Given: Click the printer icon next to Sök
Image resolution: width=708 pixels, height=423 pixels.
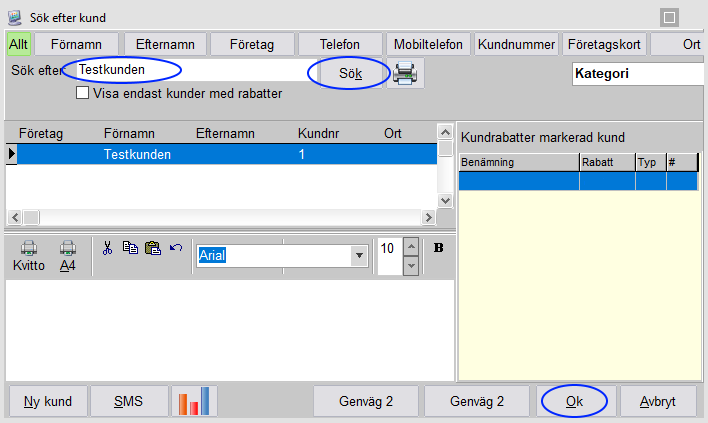Looking at the screenshot, I should [x=405, y=73].
